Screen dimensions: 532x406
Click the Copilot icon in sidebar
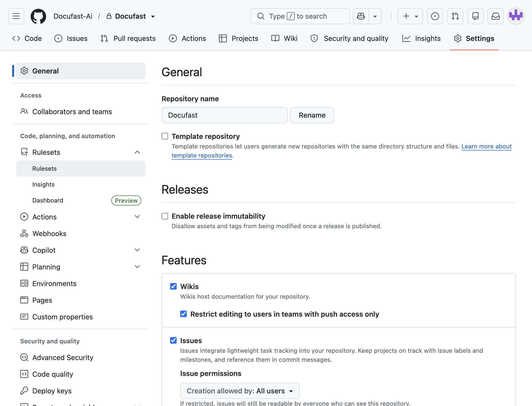pos(24,250)
